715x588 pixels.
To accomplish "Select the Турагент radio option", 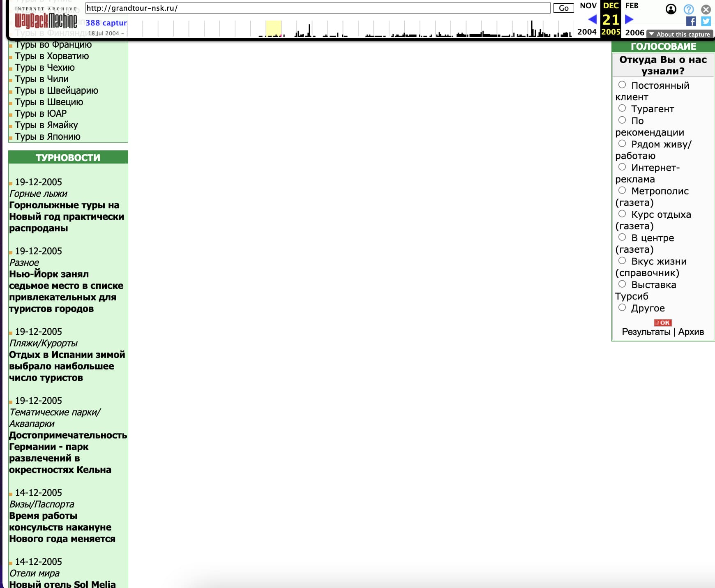I will pyautogui.click(x=622, y=108).
